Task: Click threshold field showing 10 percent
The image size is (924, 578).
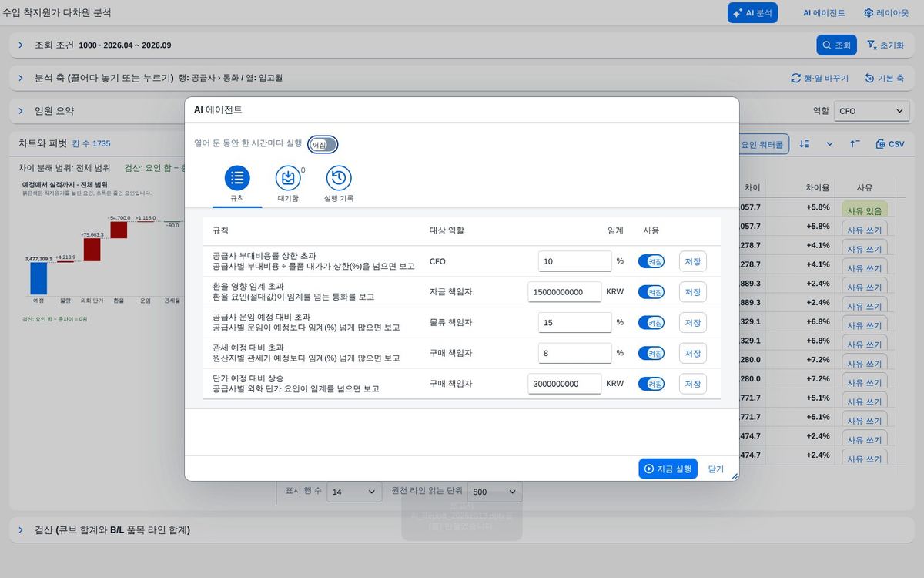Action: click(x=574, y=261)
